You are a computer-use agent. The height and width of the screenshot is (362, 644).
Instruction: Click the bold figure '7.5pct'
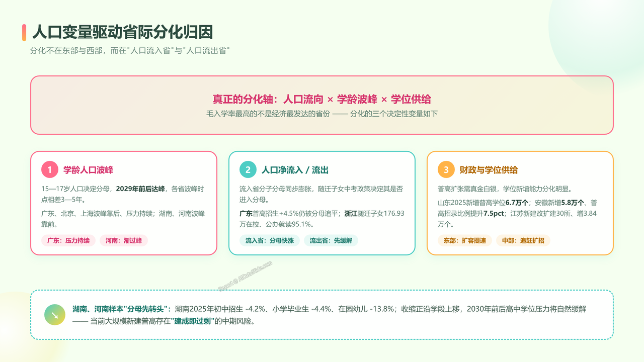point(494,214)
